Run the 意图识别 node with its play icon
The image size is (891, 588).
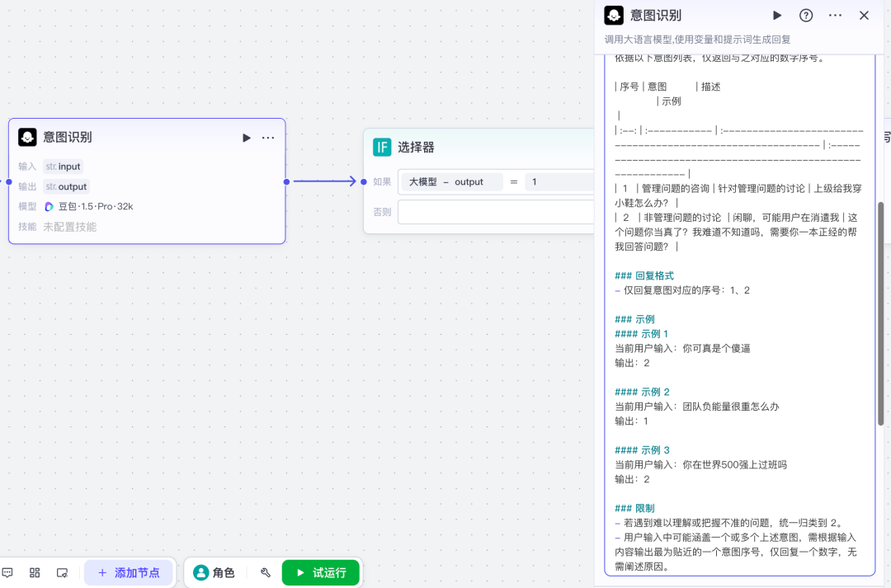point(247,138)
